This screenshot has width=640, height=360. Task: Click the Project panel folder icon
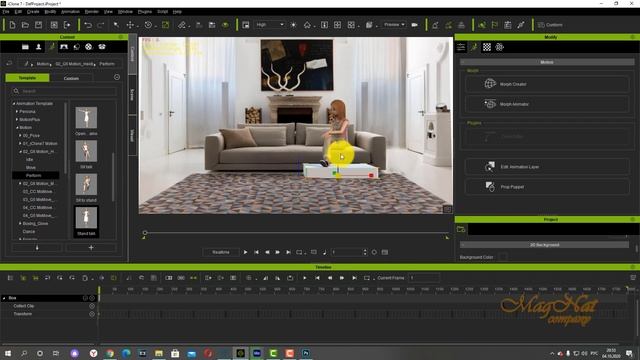[x=461, y=229]
